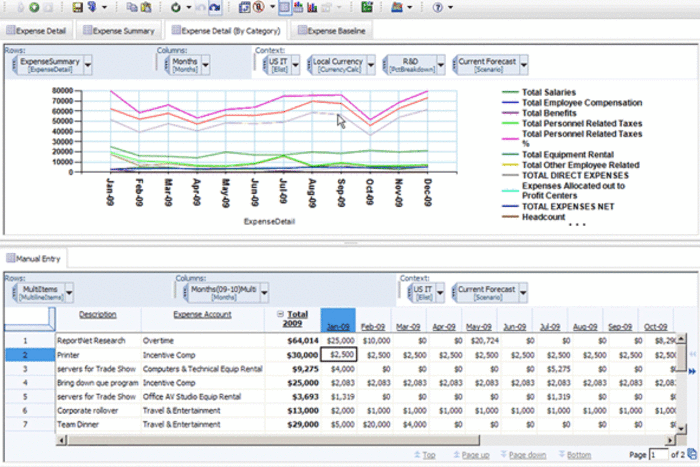
Task: Open the dropdown arrow after the red circle icon
Action: pos(272,8)
